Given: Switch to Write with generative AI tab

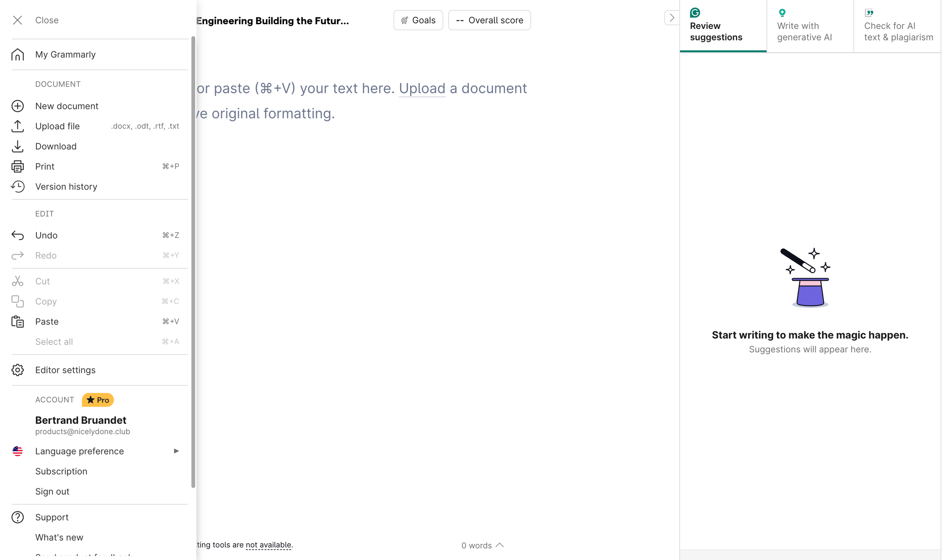Looking at the screenshot, I should pos(810,26).
